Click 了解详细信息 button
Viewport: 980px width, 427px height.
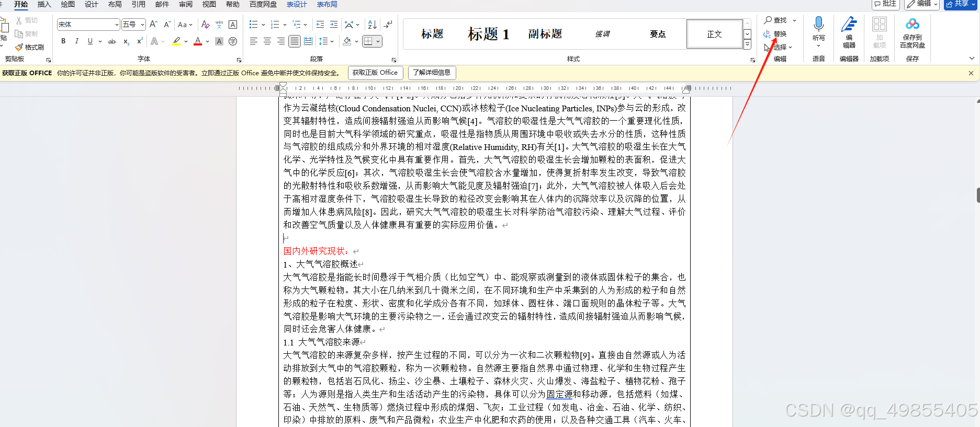click(432, 73)
